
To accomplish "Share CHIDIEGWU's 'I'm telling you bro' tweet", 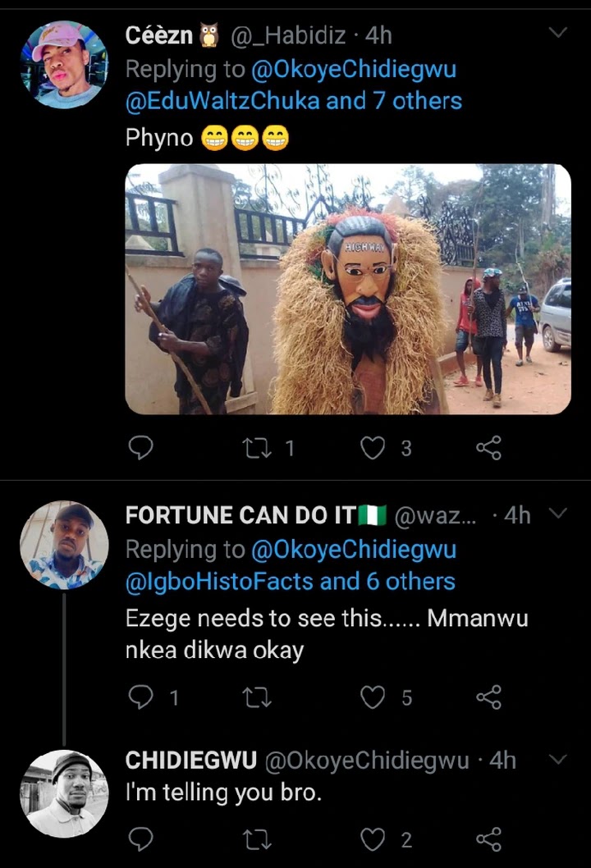I will pyautogui.click(x=488, y=839).
